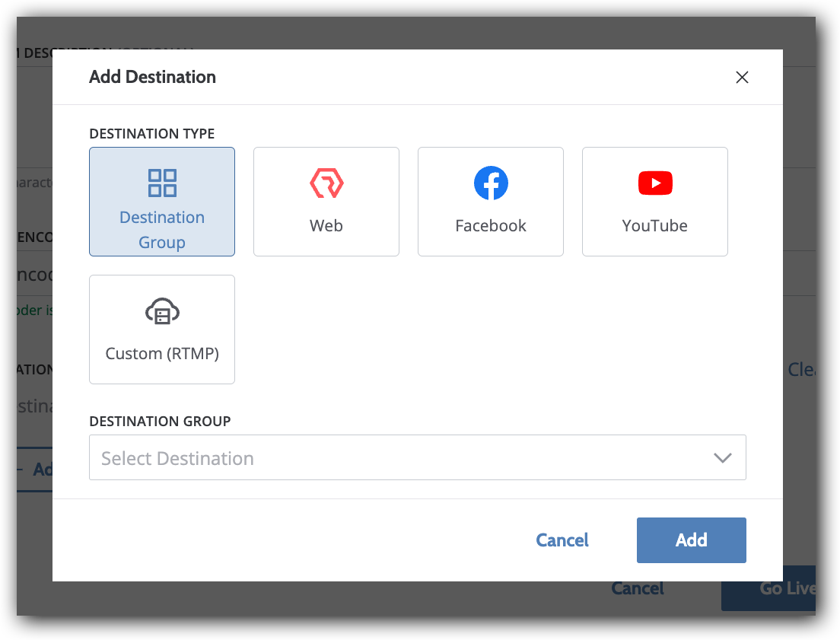Choose the Destination Group tile
The width and height of the screenshot is (840, 640).
pos(161,202)
